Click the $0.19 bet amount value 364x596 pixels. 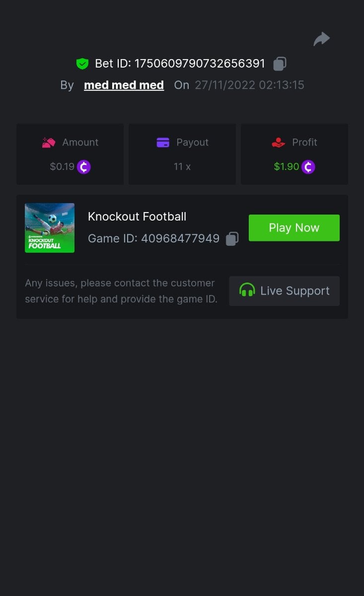click(x=62, y=167)
